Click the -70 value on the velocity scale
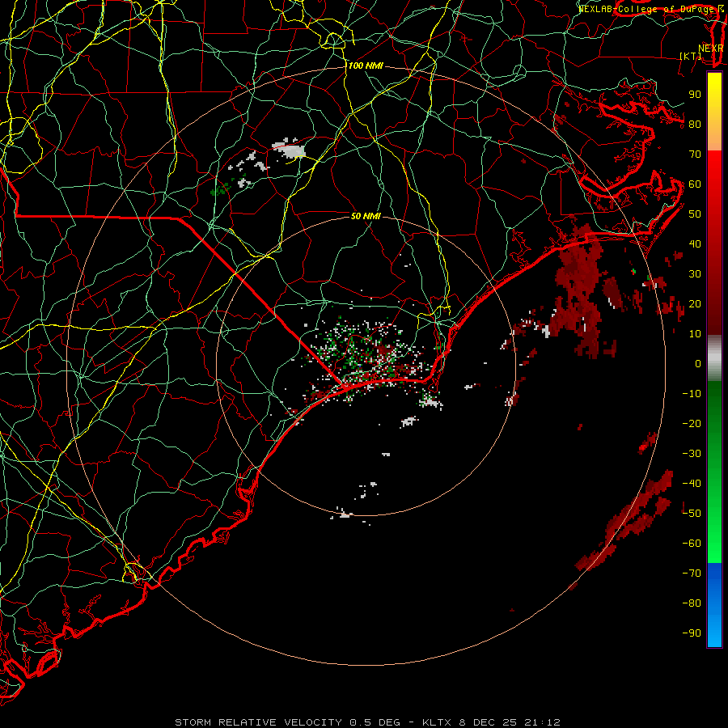The width and height of the screenshot is (728, 728). click(692, 574)
